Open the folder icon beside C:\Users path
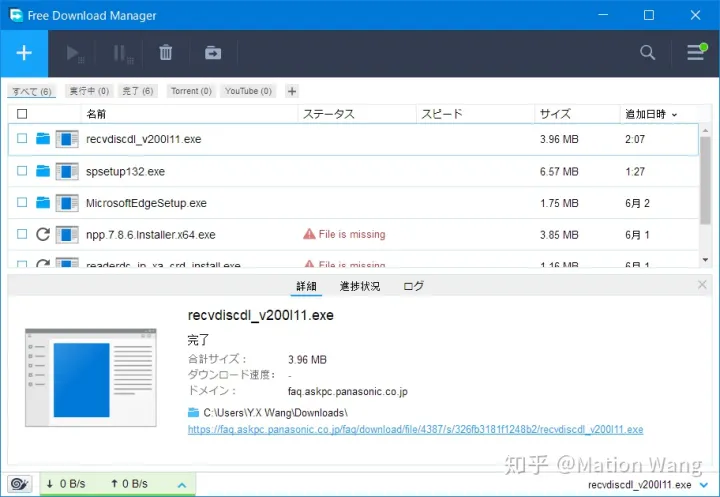The width and height of the screenshot is (720, 497). 193,412
